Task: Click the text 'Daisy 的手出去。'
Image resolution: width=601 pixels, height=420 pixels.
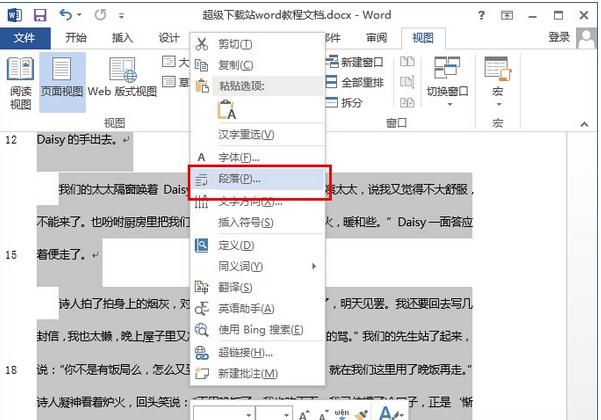Action: 77,140
